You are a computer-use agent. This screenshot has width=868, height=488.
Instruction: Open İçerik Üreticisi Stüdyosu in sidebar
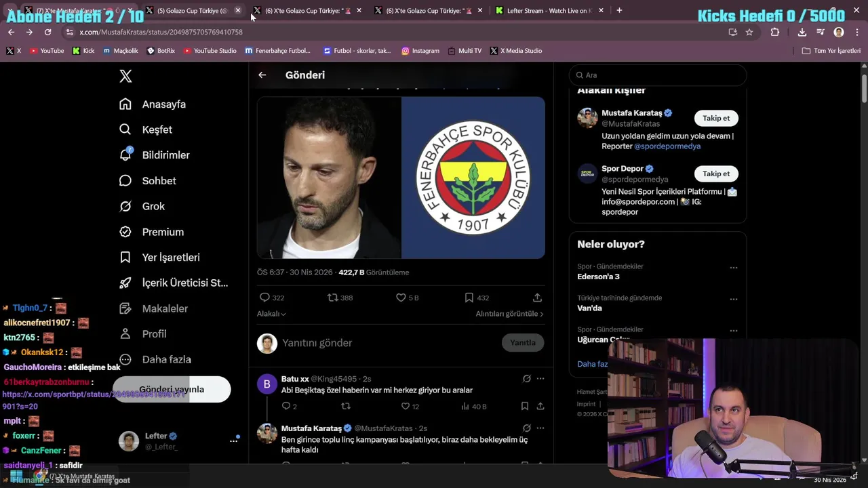174,283
